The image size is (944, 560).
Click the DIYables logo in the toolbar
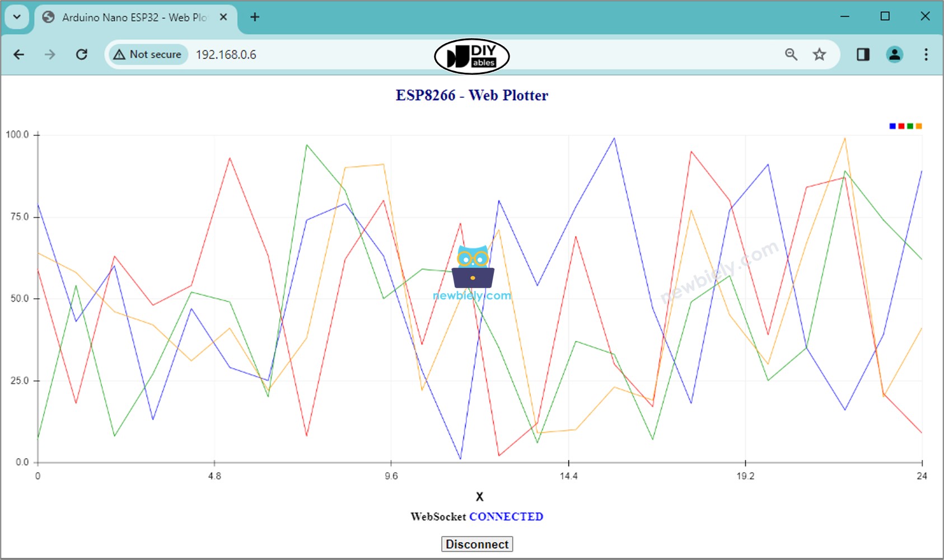click(471, 55)
